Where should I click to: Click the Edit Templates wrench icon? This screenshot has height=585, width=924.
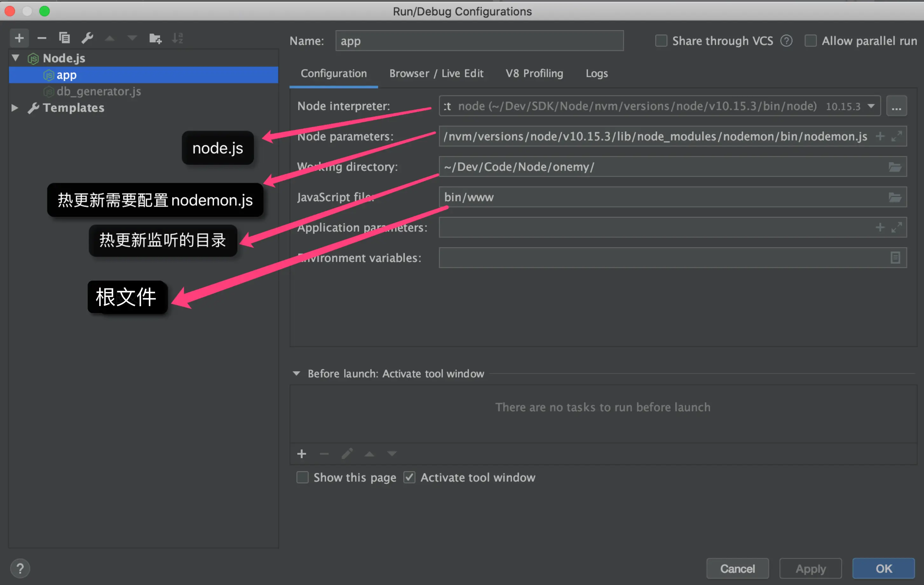tap(87, 38)
